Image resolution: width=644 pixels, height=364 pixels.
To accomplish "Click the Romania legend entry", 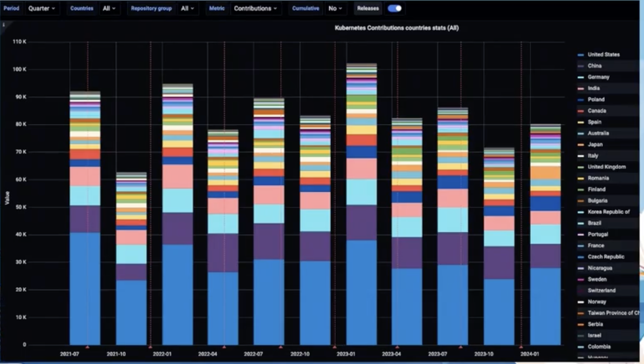I will click(598, 178).
